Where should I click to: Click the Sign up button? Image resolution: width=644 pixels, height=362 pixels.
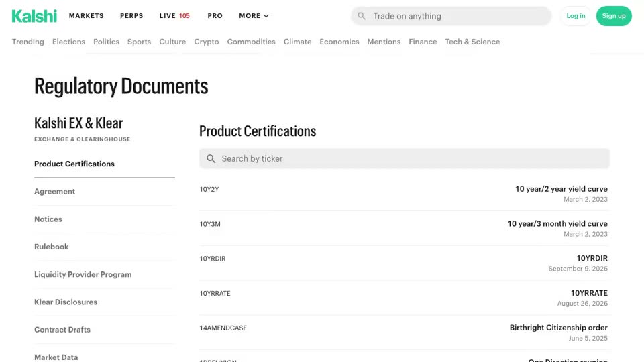614,16
